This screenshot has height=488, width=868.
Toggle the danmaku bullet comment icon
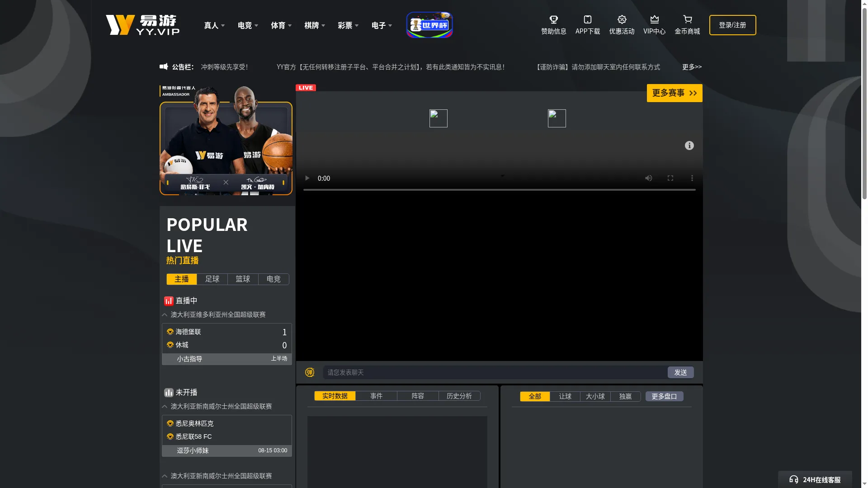click(310, 372)
